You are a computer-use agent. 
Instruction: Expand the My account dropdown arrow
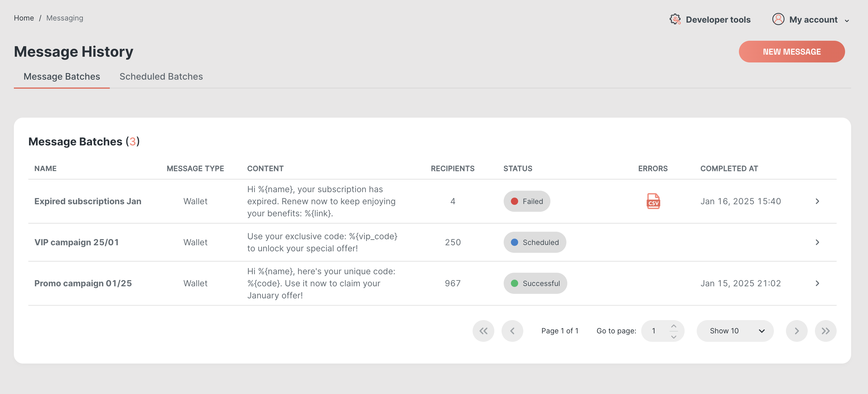(x=847, y=21)
